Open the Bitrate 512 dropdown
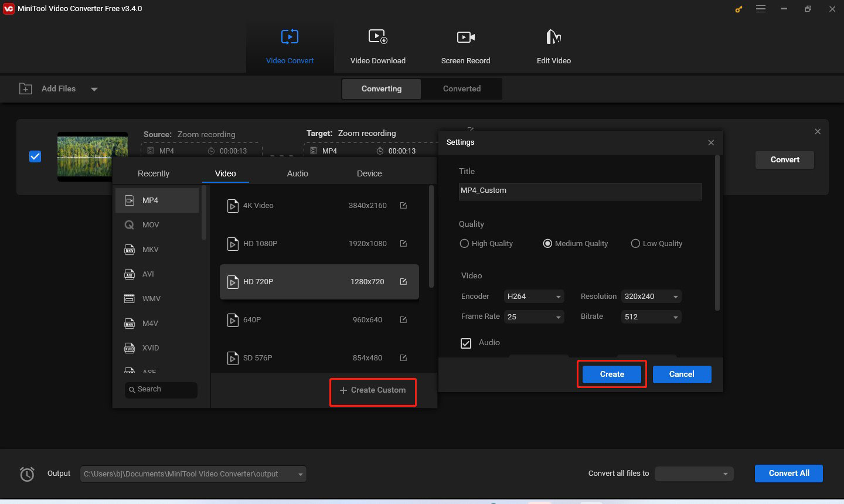 coord(651,316)
